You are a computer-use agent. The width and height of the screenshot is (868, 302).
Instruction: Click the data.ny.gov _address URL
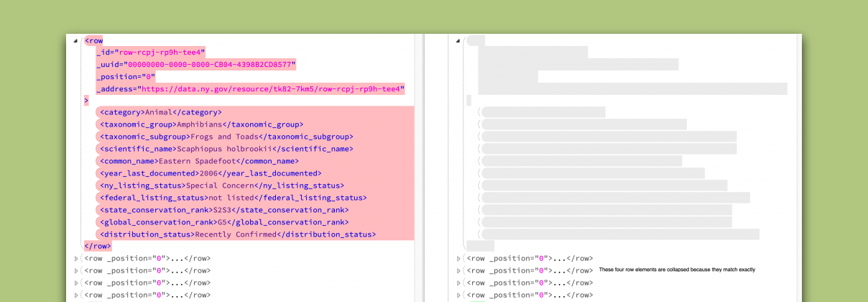pos(271,89)
